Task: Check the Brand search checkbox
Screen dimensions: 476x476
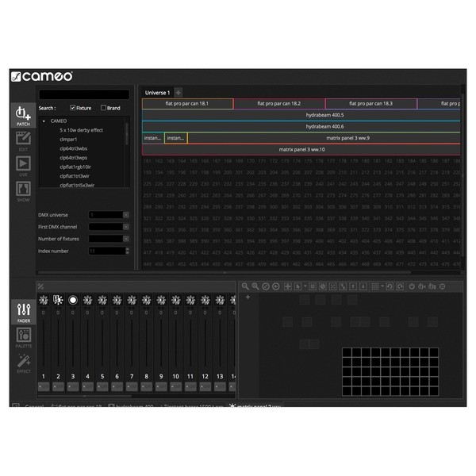Action: (103, 108)
